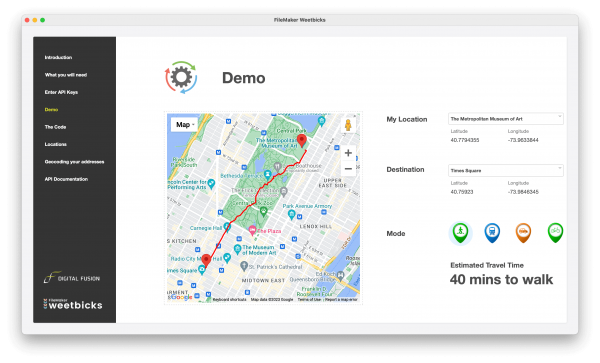Open The Code sidebar item
The width and height of the screenshot is (600, 363).
[55, 127]
